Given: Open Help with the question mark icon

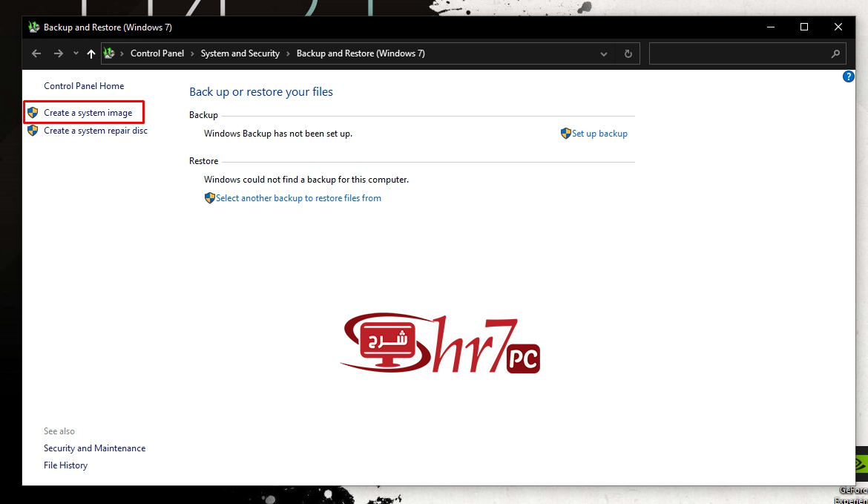Looking at the screenshot, I should (848, 76).
